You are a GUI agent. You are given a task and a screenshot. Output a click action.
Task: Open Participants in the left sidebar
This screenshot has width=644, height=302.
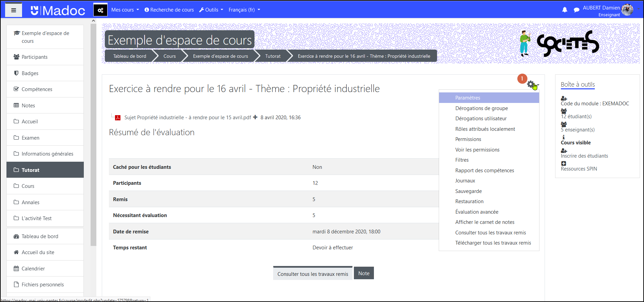pos(35,57)
